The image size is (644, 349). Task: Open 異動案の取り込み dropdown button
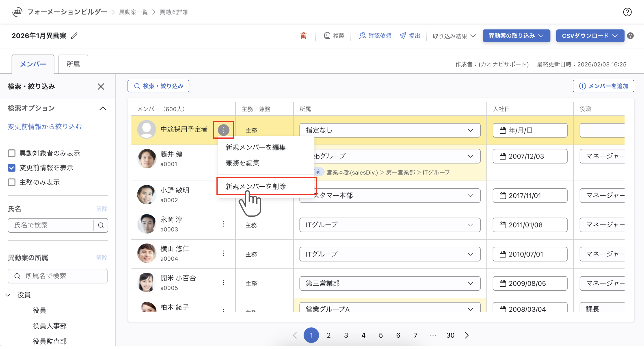(x=516, y=36)
